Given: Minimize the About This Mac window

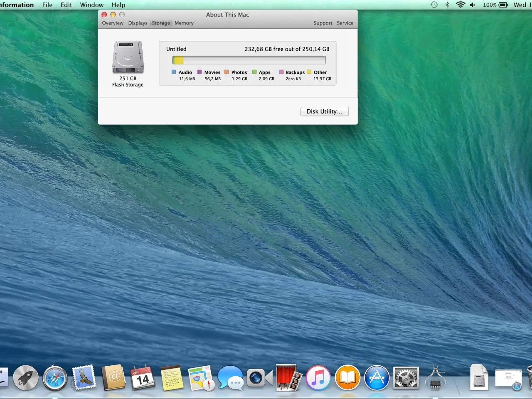Looking at the screenshot, I should point(113,15).
